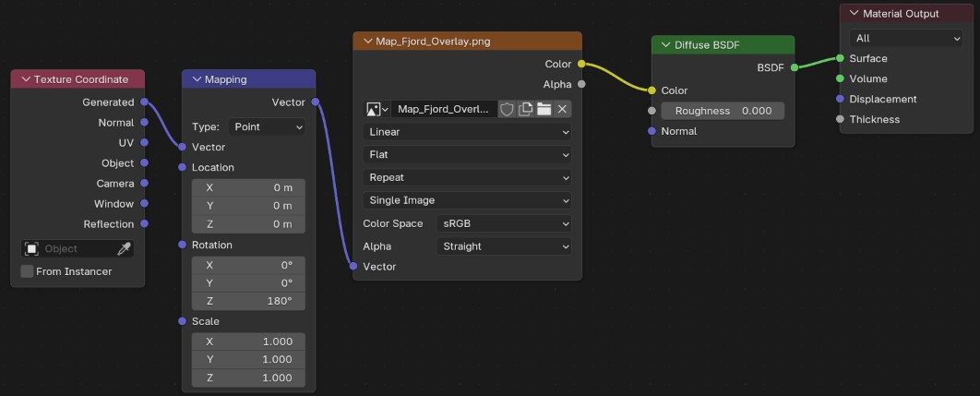Enable the From Instancer checkbox
Screen dimensions: 980x396
point(27,271)
